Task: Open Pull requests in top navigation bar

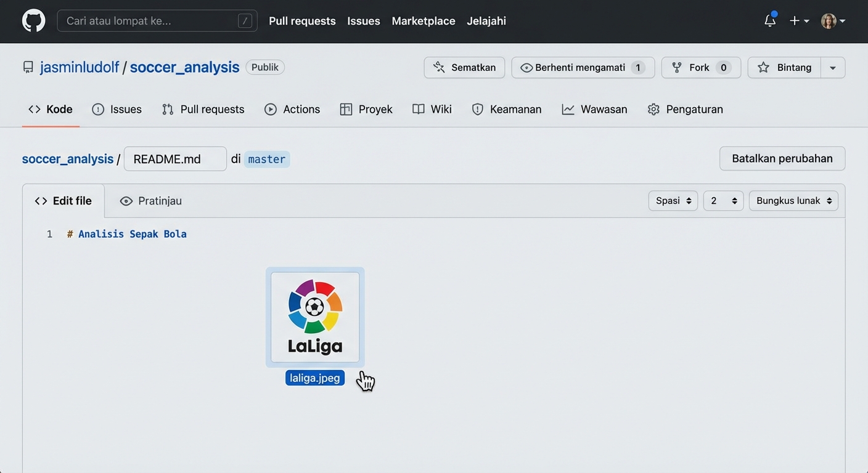Action: (302, 21)
